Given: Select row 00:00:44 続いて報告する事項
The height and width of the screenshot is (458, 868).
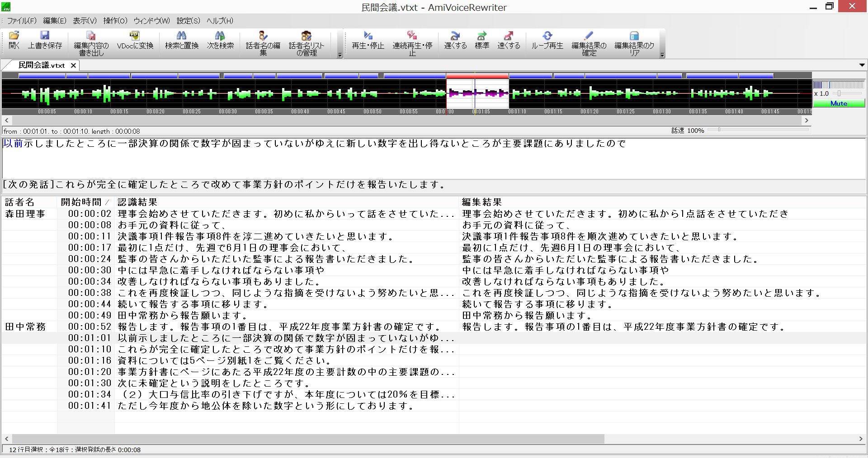Looking at the screenshot, I should 434,304.
